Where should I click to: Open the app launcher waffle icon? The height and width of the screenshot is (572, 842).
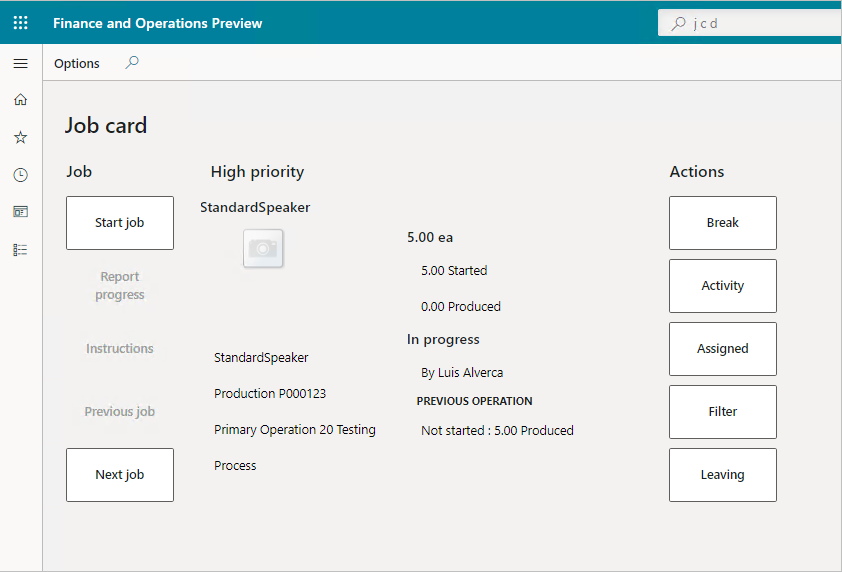[x=20, y=23]
